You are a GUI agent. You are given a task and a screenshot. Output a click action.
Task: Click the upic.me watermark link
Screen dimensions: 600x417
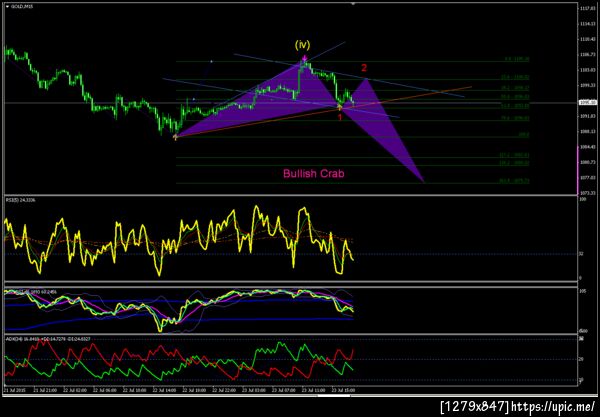click(553, 406)
